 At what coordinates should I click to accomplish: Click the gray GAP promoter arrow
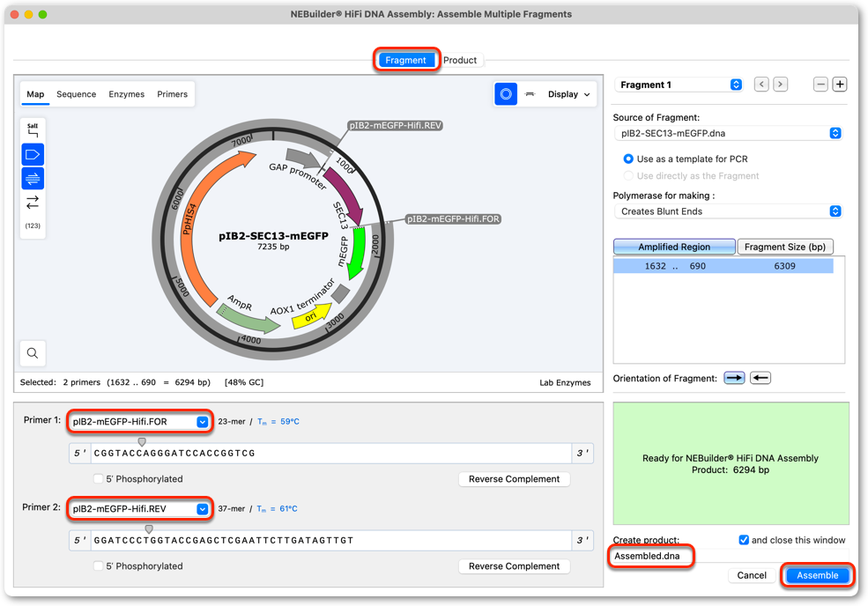(301, 158)
